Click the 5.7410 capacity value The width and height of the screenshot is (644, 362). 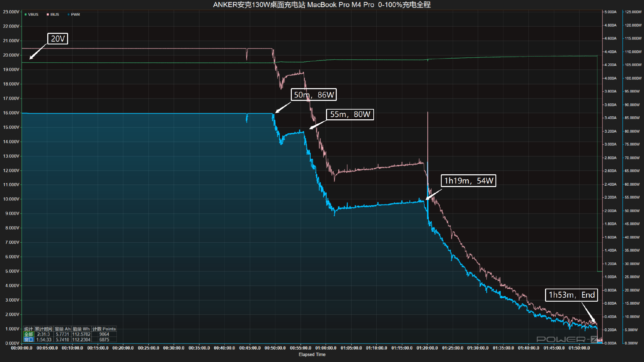click(x=62, y=340)
